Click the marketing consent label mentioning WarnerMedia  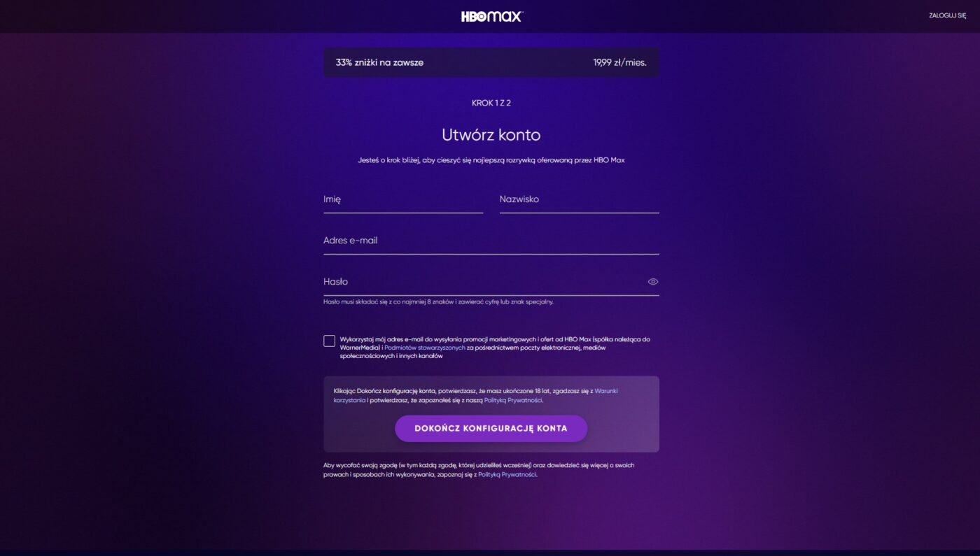point(495,348)
